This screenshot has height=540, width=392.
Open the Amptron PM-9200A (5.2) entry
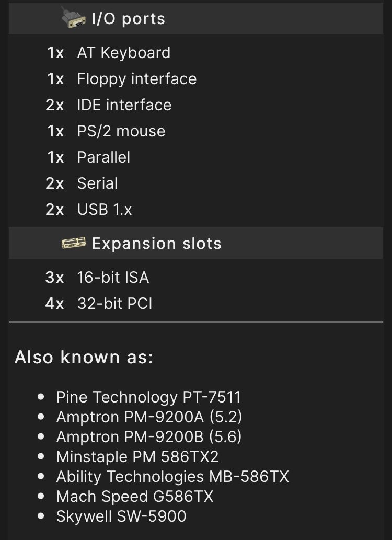click(149, 417)
